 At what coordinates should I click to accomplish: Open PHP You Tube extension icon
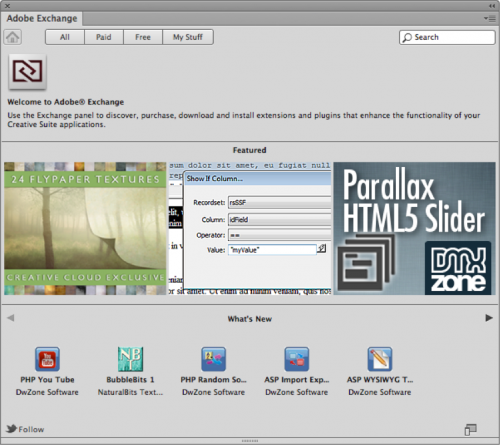point(47,359)
